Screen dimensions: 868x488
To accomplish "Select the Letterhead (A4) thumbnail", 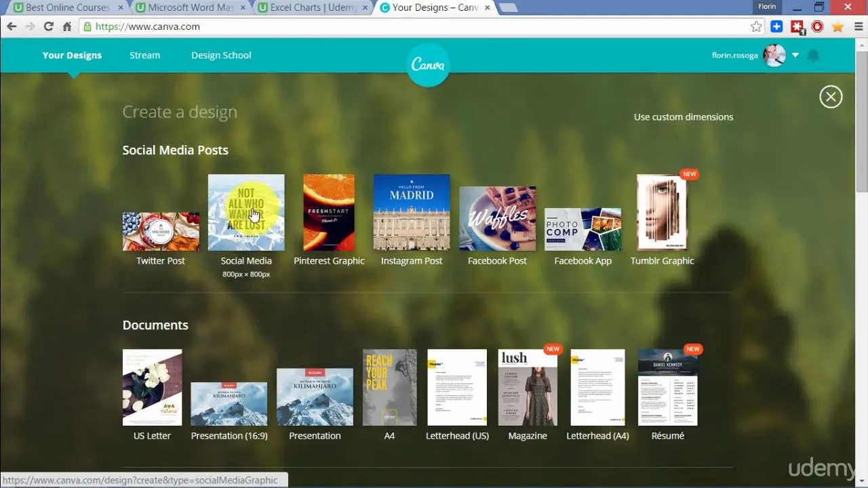I will pos(597,388).
